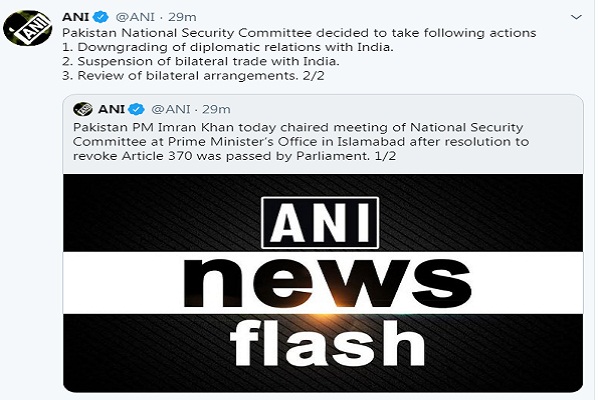Screen dimensions: 600x400
Task: Click the first line about Pakistan National Security Committee
Action: coord(299,33)
